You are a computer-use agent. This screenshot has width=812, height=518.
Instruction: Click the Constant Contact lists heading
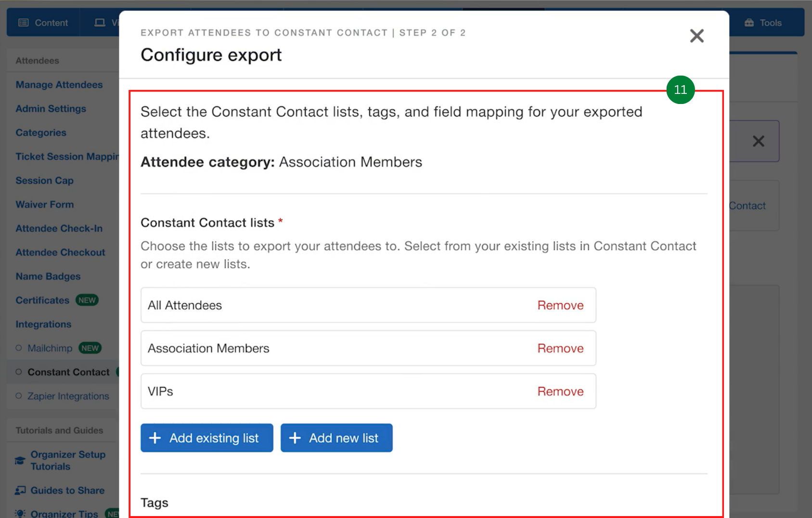pyautogui.click(x=207, y=222)
